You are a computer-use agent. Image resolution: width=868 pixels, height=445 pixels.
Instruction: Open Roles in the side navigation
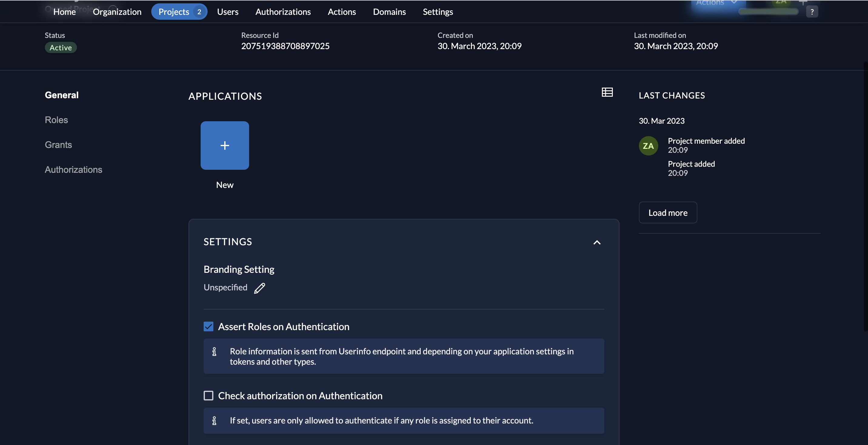56,120
